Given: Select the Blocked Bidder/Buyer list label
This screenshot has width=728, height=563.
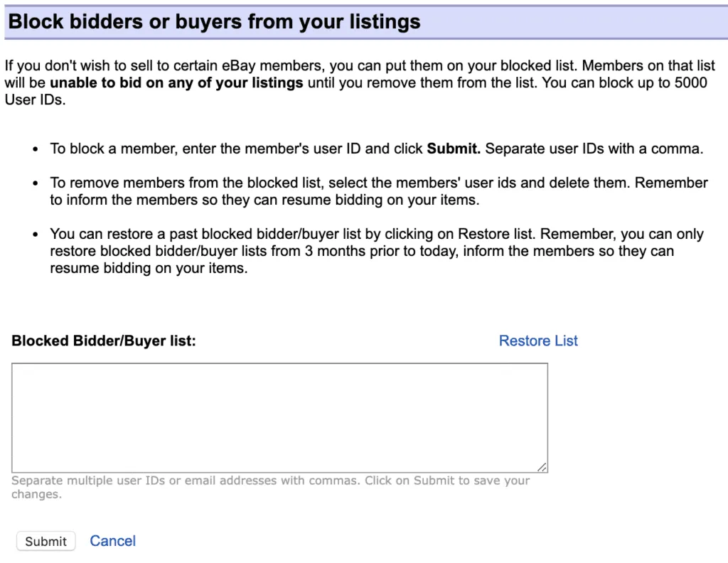Looking at the screenshot, I should [103, 341].
